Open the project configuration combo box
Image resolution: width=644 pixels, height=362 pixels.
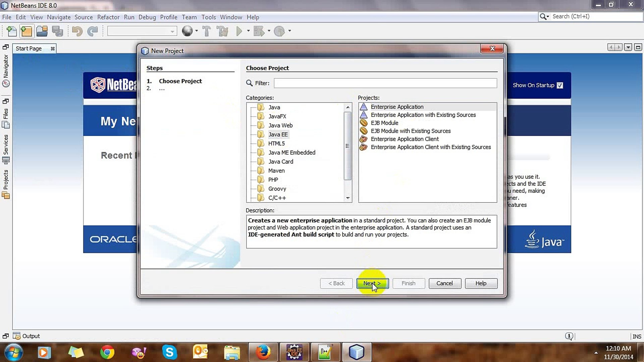142,31
